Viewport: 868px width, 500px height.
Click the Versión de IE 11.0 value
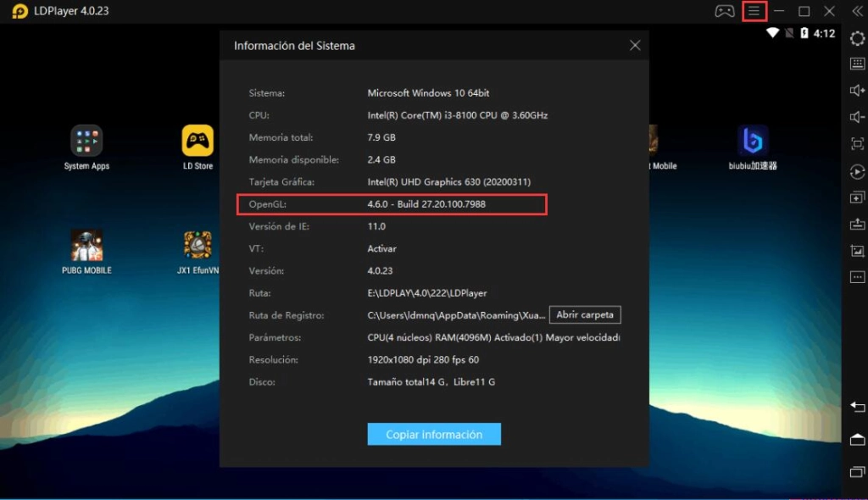point(376,226)
